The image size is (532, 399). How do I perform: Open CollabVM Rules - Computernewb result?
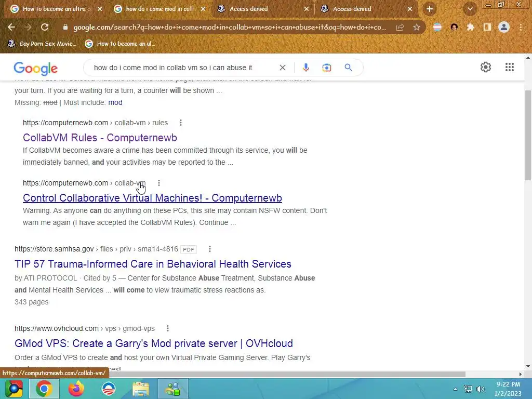tap(100, 138)
